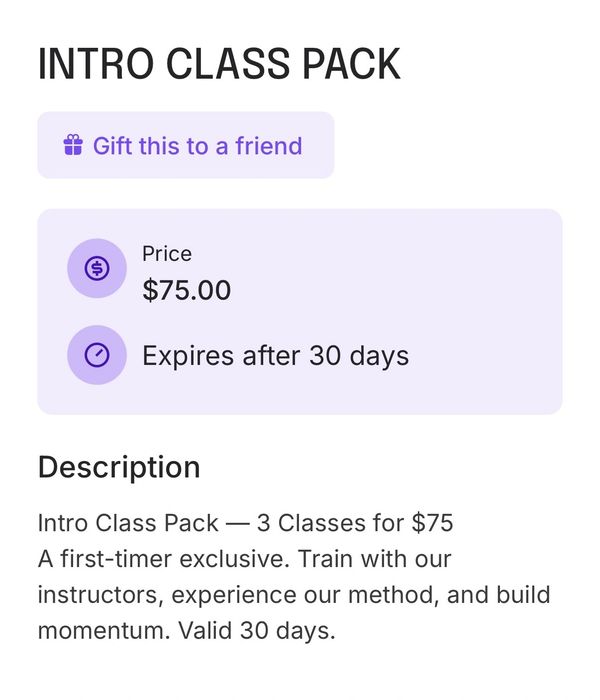
Task: Click the word "instructors" in the description
Action: click(x=100, y=595)
